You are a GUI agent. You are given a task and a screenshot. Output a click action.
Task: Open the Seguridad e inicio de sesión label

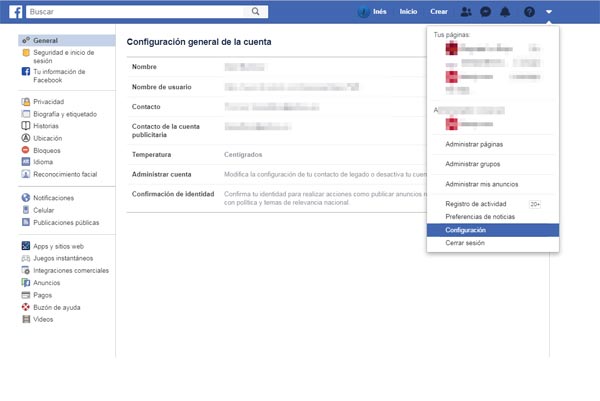tap(64, 57)
